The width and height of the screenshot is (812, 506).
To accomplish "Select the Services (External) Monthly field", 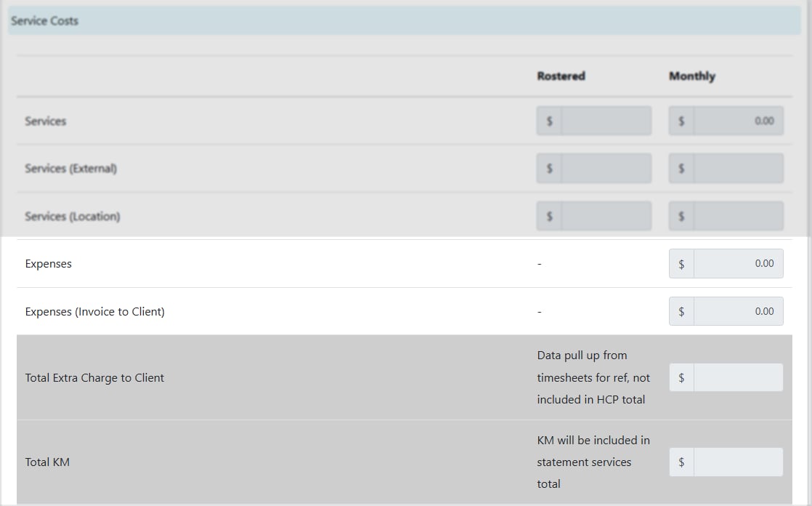I will pyautogui.click(x=739, y=168).
